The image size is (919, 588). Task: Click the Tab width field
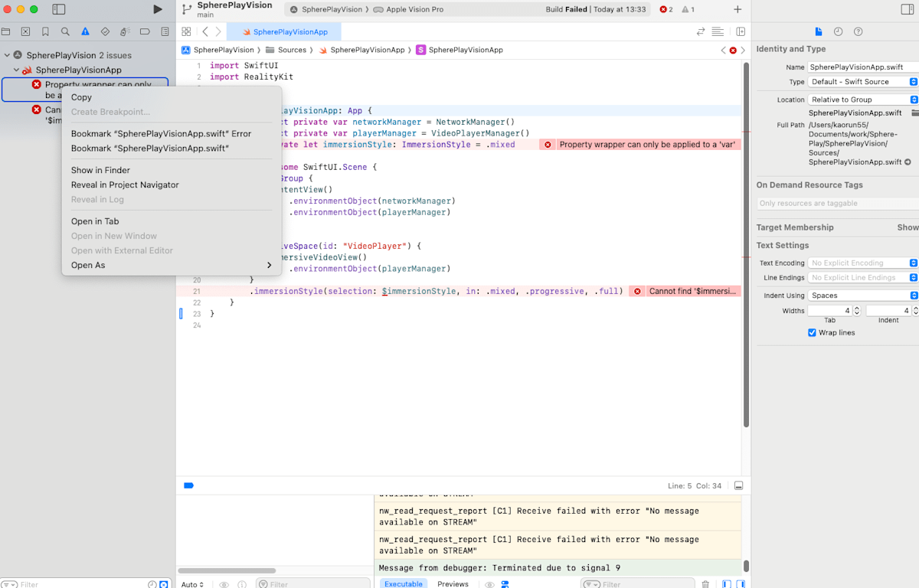tap(830, 311)
